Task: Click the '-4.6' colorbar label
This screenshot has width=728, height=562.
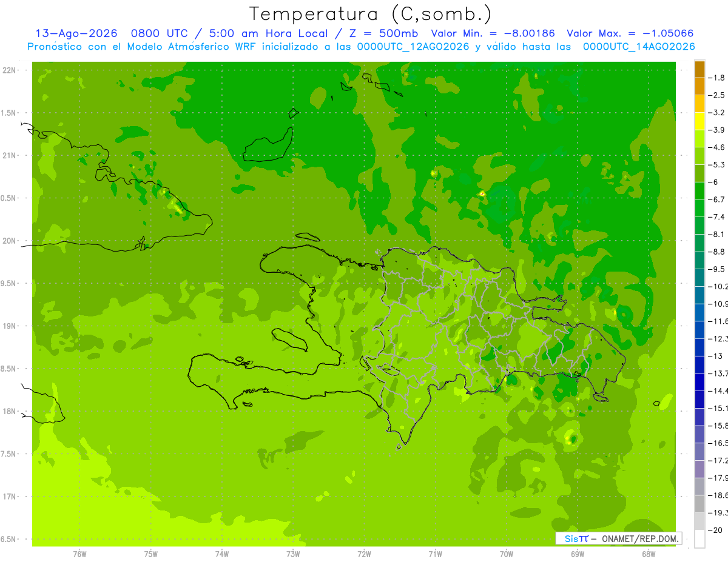Action: point(717,147)
